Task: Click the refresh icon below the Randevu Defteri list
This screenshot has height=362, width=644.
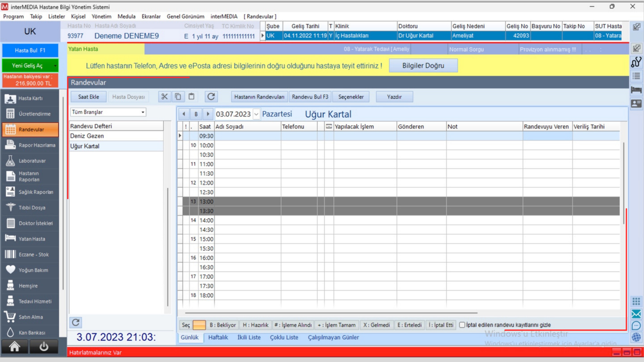Action: click(76, 322)
